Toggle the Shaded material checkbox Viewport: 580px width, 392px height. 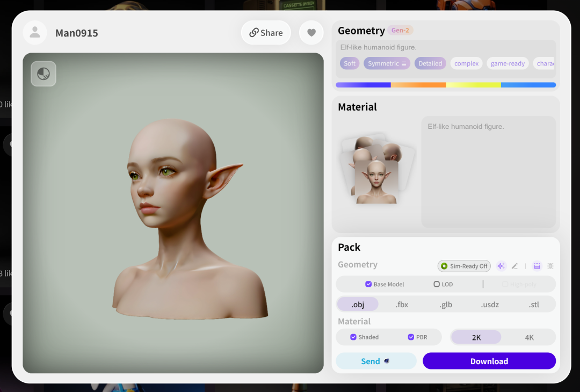pyautogui.click(x=353, y=337)
